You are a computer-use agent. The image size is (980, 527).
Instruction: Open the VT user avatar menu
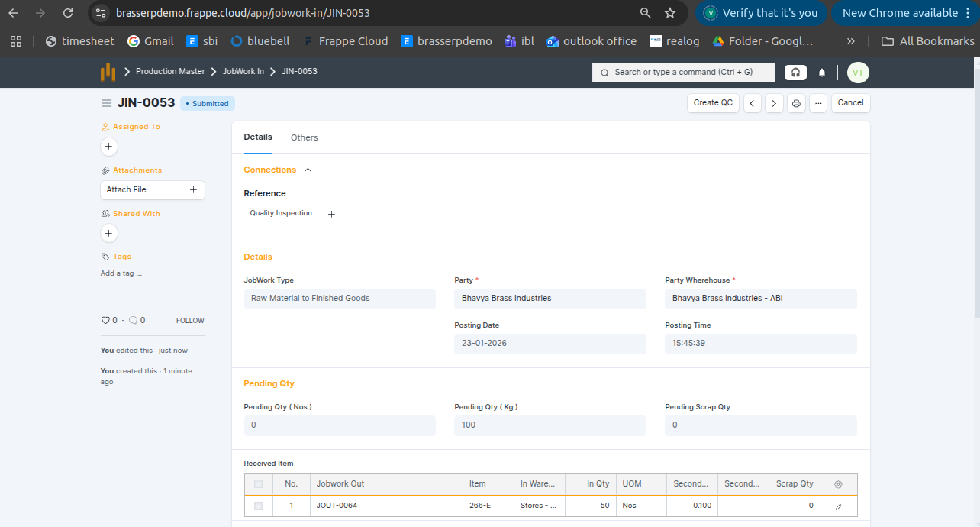click(x=858, y=73)
